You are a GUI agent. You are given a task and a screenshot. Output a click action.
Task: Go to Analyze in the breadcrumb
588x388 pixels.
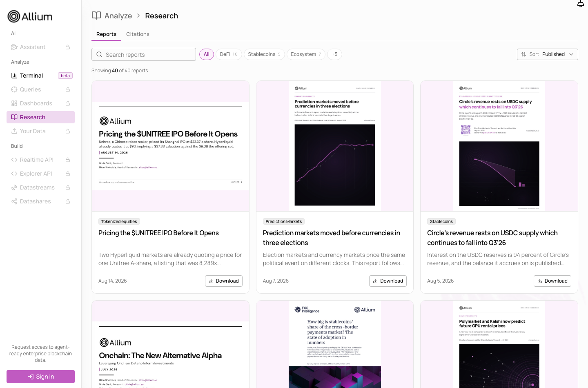click(118, 16)
